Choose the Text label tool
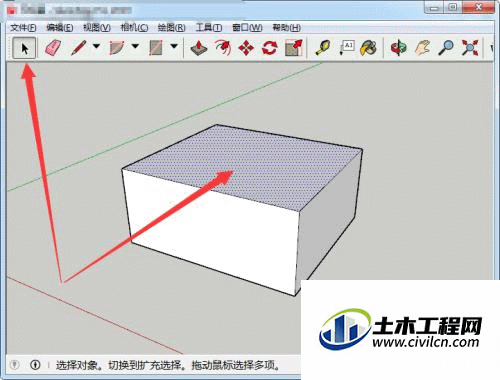The width and height of the screenshot is (500, 380). pyautogui.click(x=346, y=48)
